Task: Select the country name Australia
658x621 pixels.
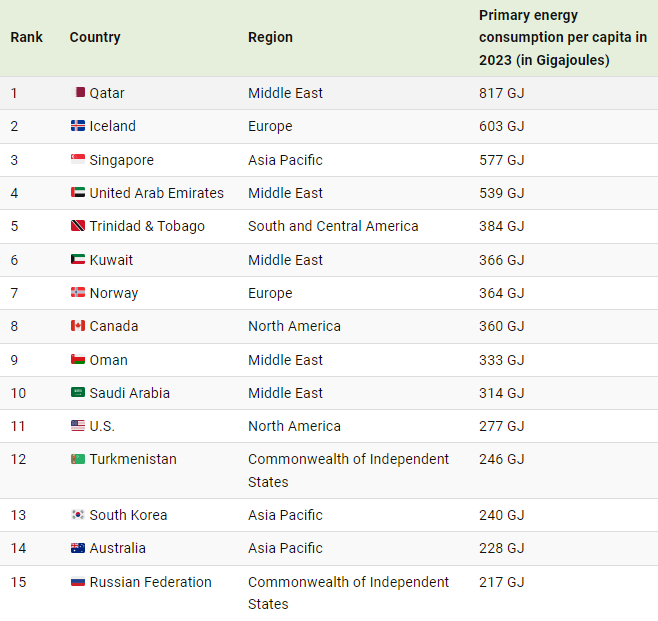Action: (118, 548)
